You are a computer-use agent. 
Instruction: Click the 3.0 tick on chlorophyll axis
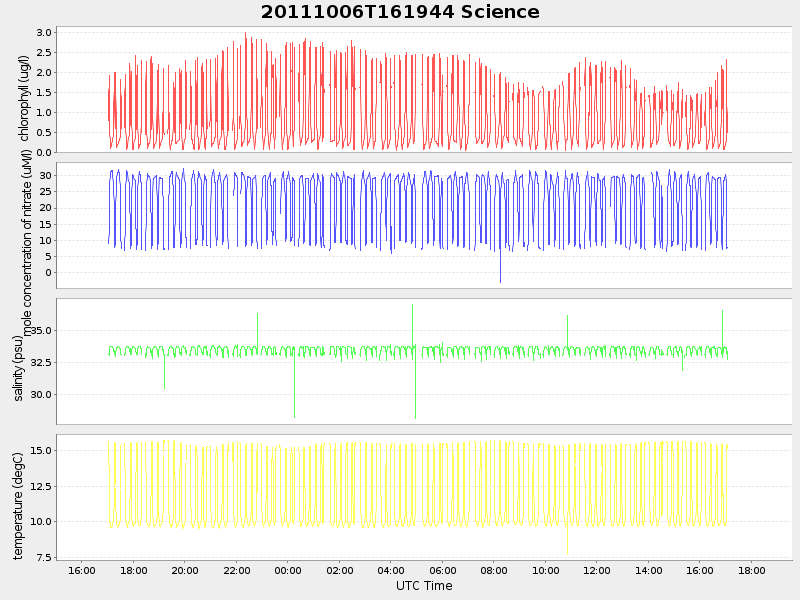(44, 33)
